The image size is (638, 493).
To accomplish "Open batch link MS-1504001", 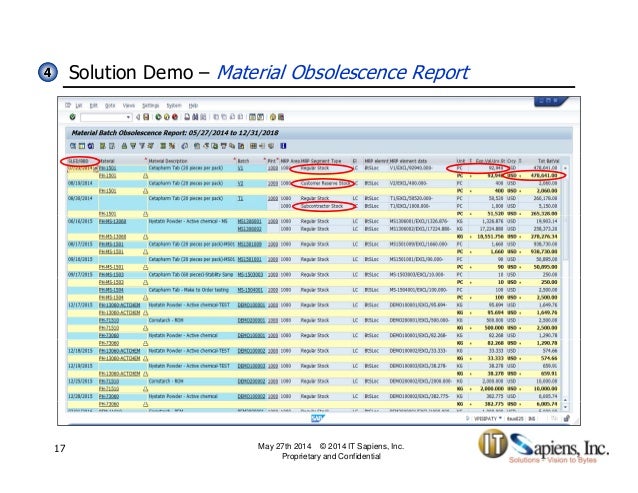I will [250, 290].
